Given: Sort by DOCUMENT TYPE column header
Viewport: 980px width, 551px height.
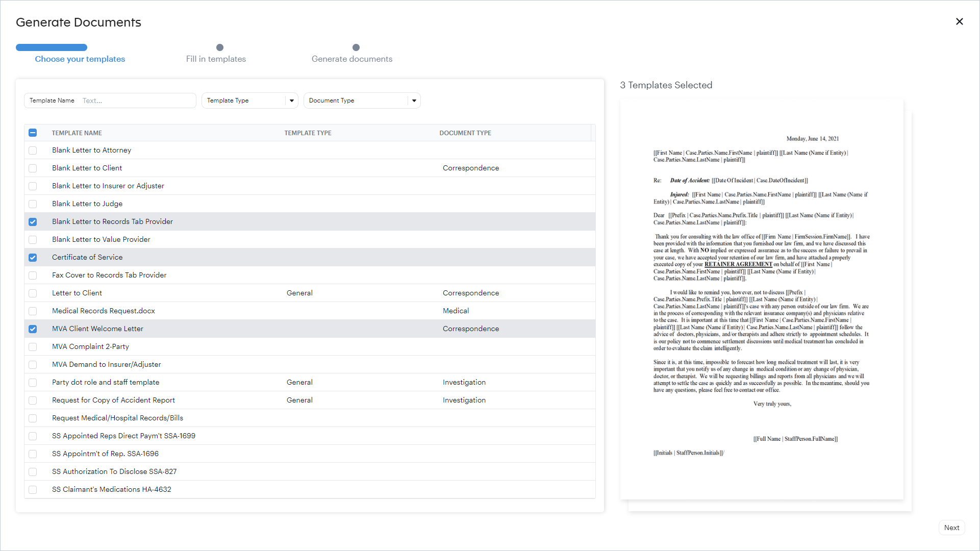Looking at the screenshot, I should click(x=465, y=133).
